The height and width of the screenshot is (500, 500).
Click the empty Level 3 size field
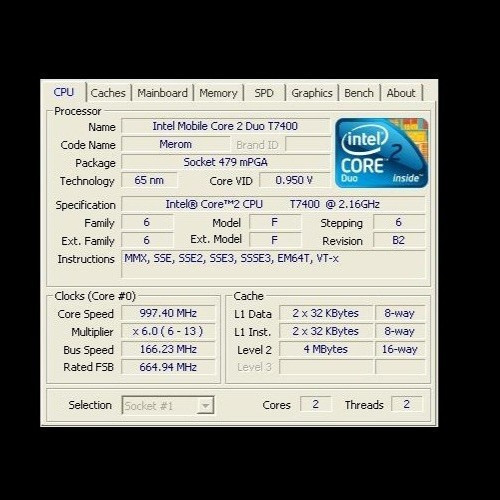326,367
